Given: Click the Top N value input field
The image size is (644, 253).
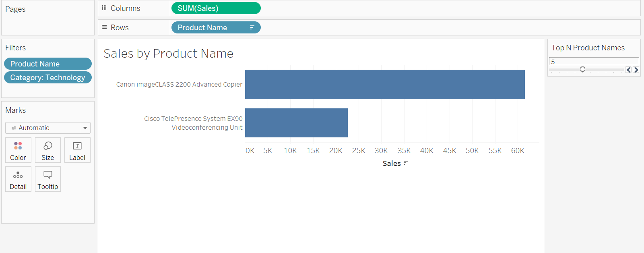Looking at the screenshot, I should pyautogui.click(x=594, y=62).
